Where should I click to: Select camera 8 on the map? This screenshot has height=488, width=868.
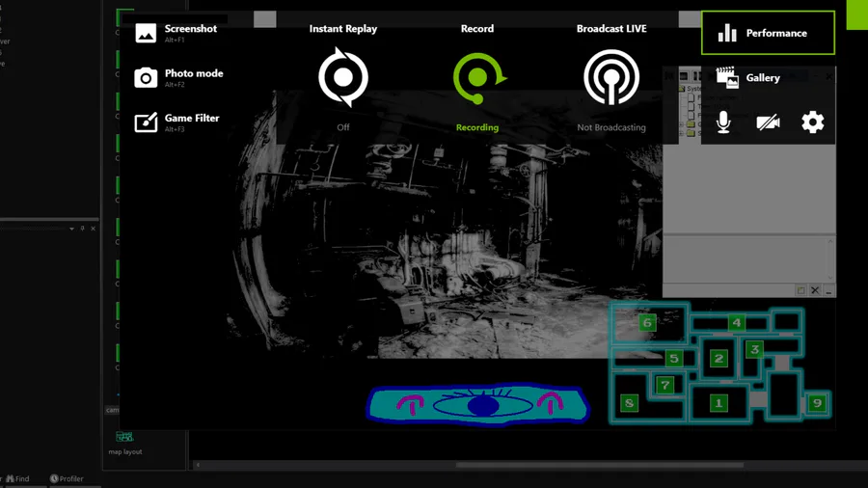629,403
